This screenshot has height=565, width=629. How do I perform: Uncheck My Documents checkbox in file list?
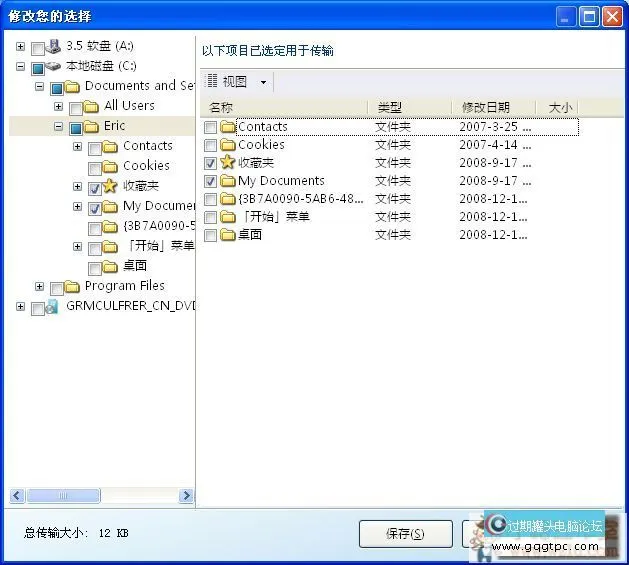[211, 181]
